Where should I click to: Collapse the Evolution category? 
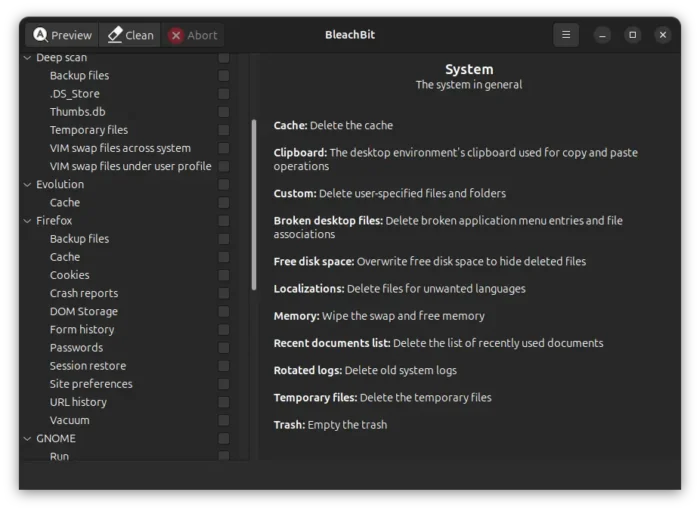tap(27, 185)
